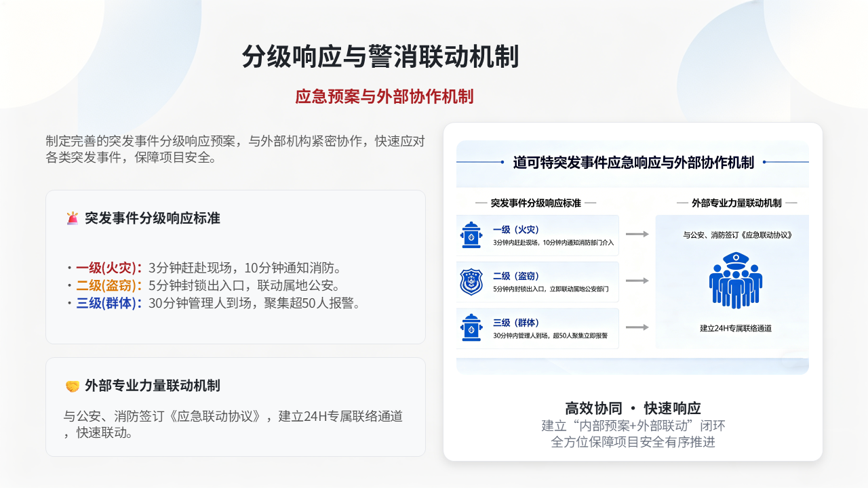Screen dimensions: 868x488
Task: Click the 突发事件分级响应标准 heading beside the siren
Action: [x=153, y=218]
